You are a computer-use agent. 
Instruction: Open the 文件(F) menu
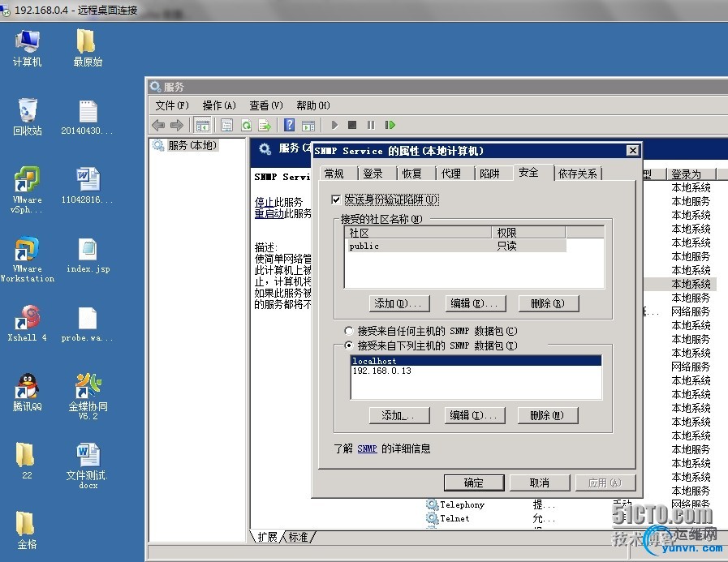tap(172, 105)
